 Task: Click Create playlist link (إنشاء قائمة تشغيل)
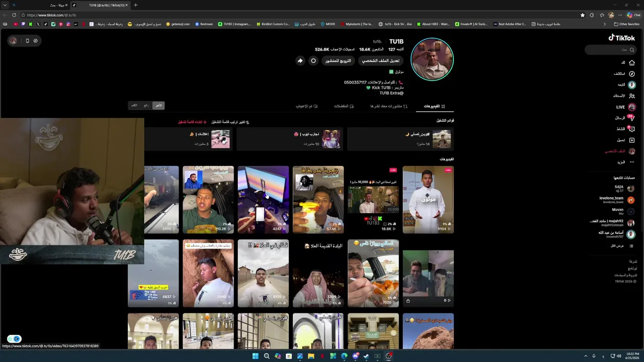click(x=192, y=122)
